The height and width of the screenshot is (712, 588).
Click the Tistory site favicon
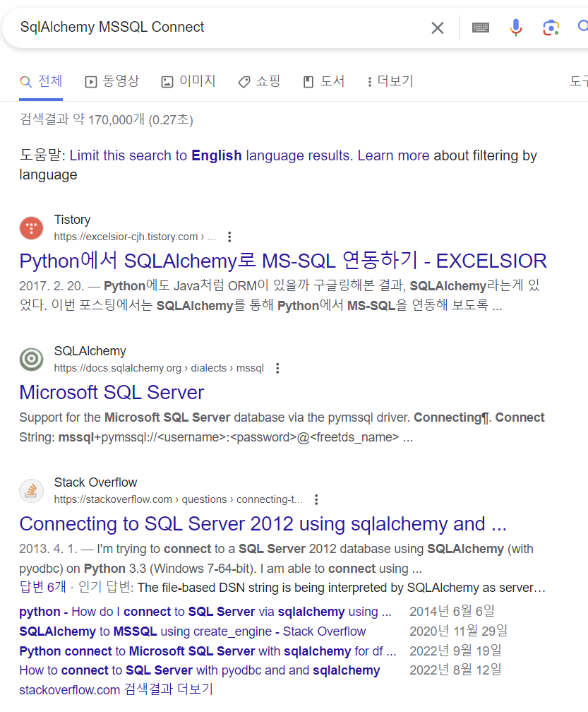(31, 228)
